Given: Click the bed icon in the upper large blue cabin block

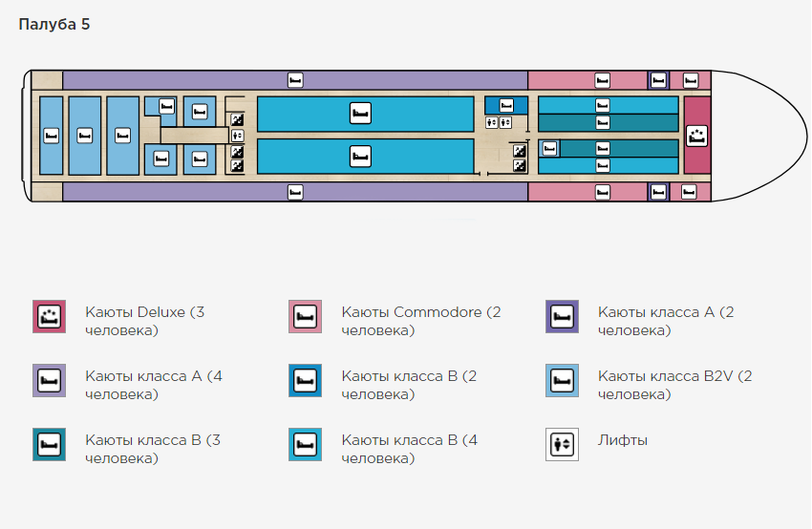Looking at the screenshot, I should click(x=360, y=114).
